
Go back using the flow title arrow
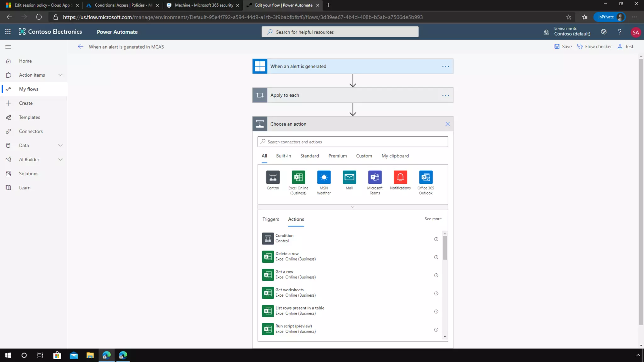tap(80, 47)
